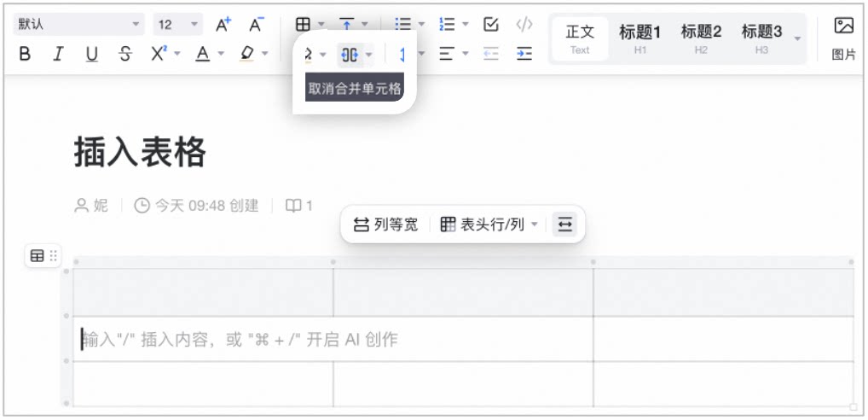Toggle underline formatting
Image resolution: width=868 pixels, height=420 pixels.
point(92,54)
